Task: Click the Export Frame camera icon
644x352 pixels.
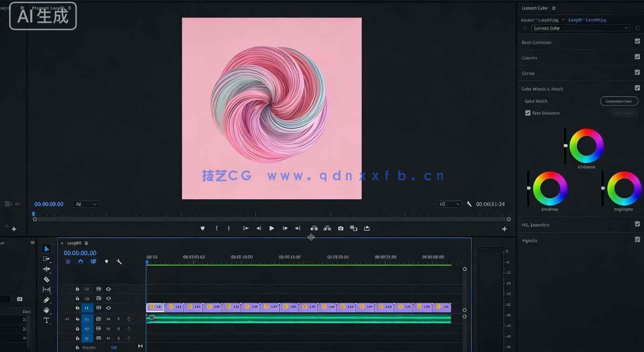Action: [341, 228]
